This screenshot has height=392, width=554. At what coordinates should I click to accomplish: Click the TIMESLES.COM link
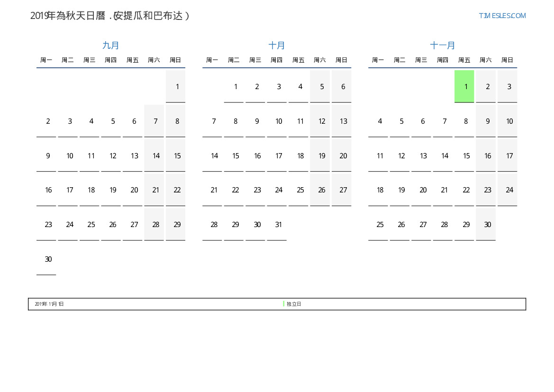coord(502,16)
